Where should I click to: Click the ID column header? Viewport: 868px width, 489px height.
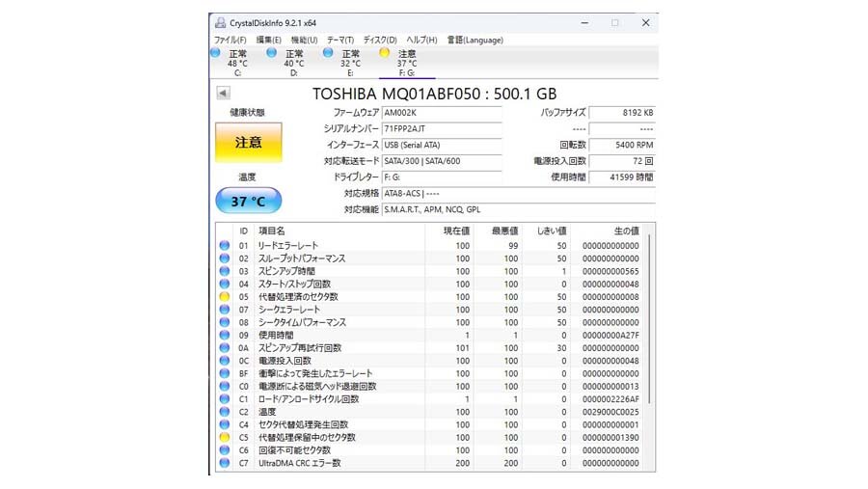243,231
